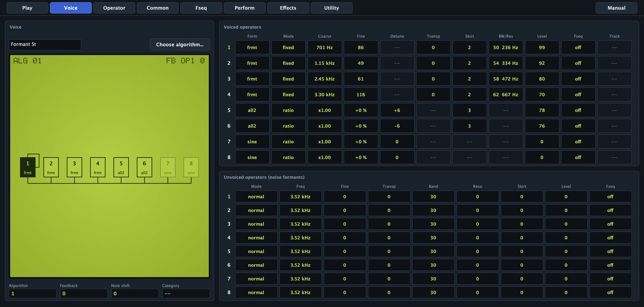Viewport: 644px width, 307px height.
Task: Toggle Fseq off for voiced operator 5
Action: pyautogui.click(x=578, y=110)
